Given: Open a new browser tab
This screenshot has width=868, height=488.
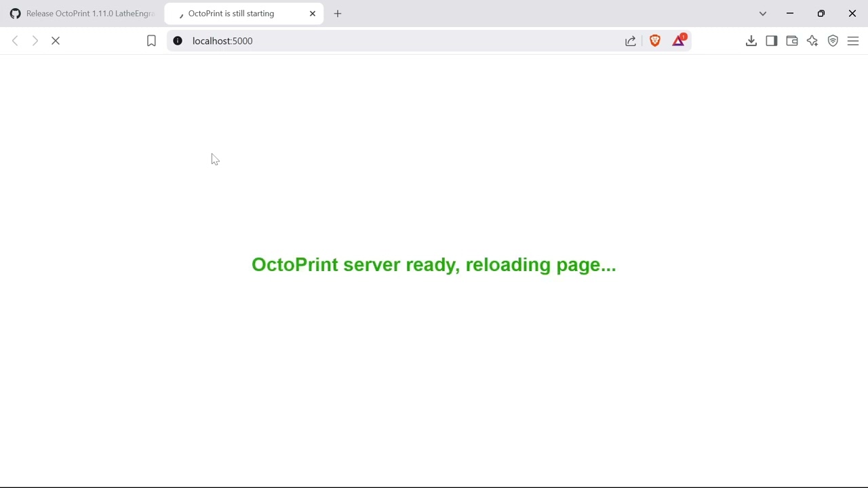Looking at the screenshot, I should tap(338, 14).
